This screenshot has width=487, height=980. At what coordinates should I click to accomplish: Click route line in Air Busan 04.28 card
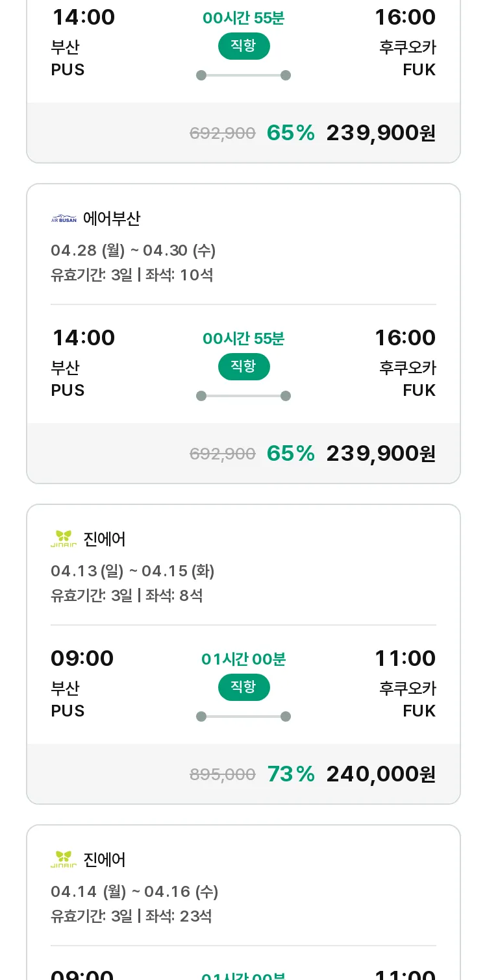coord(243,396)
